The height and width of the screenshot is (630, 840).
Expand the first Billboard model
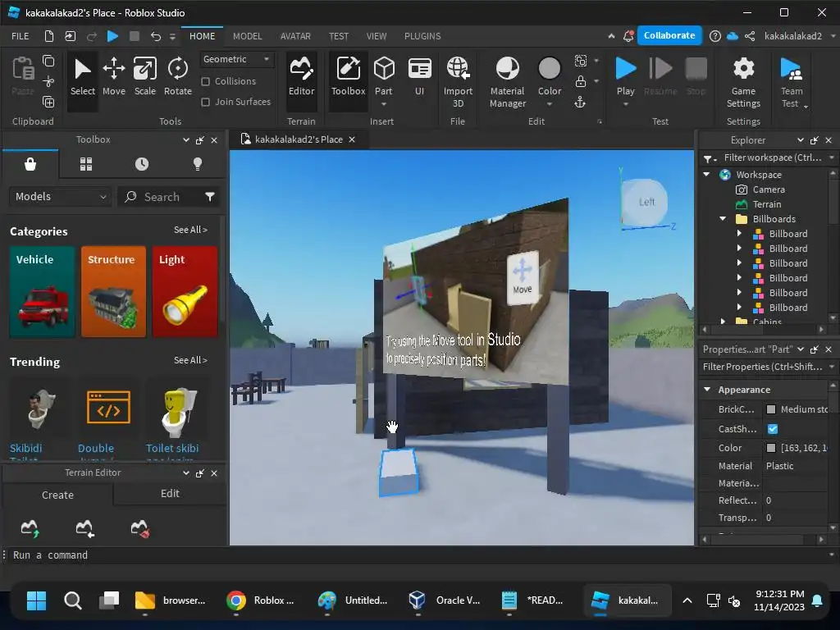coord(739,234)
